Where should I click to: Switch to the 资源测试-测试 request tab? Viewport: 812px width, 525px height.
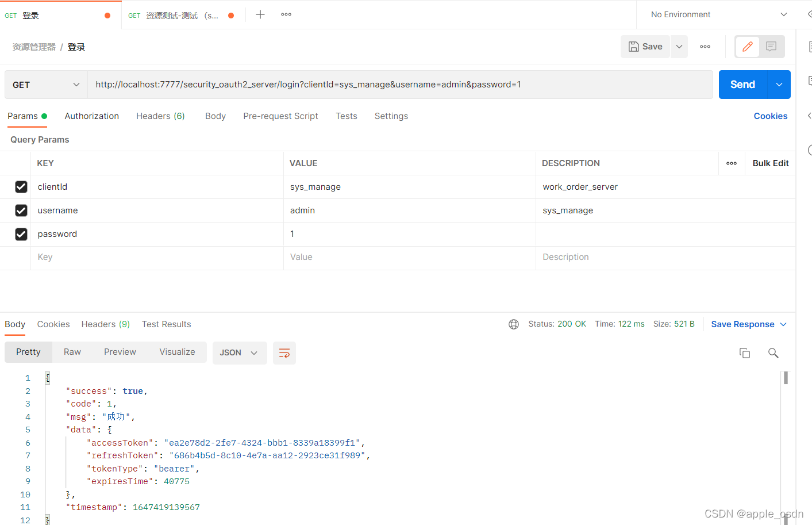182,16
